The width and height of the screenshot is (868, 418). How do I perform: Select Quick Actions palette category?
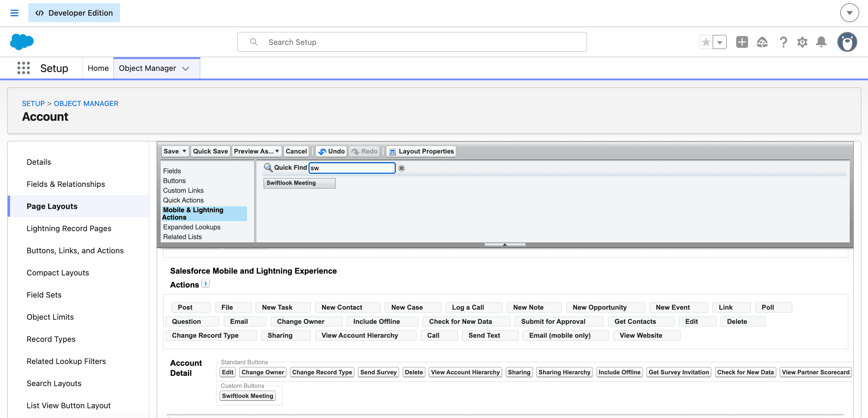[x=183, y=200]
